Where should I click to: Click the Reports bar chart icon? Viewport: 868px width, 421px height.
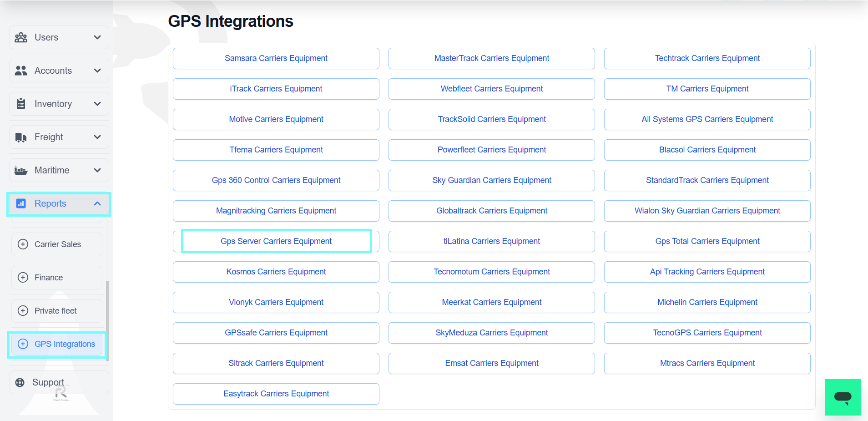coord(21,203)
